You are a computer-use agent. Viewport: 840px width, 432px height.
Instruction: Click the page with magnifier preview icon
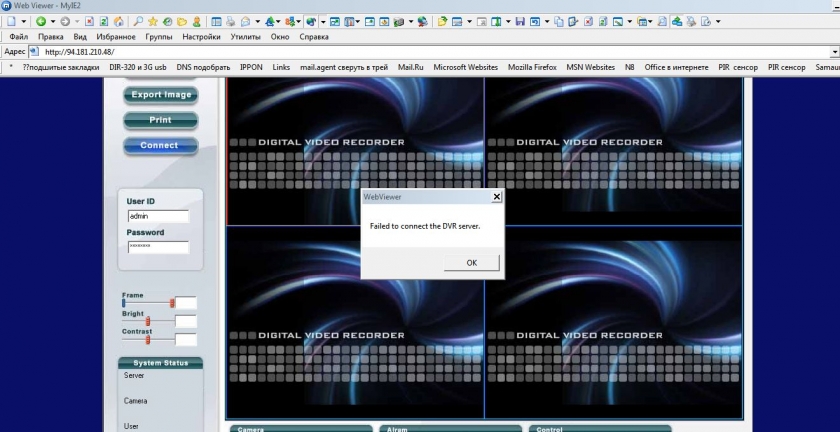click(x=662, y=21)
